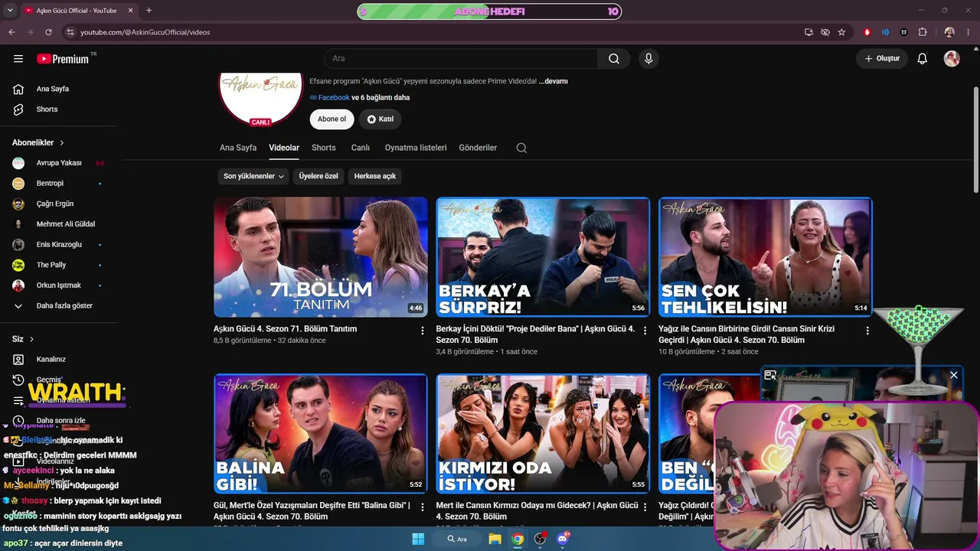Play the Berkay'a Sürpriz thumbnail
This screenshot has height=551, width=980.
coord(543,257)
